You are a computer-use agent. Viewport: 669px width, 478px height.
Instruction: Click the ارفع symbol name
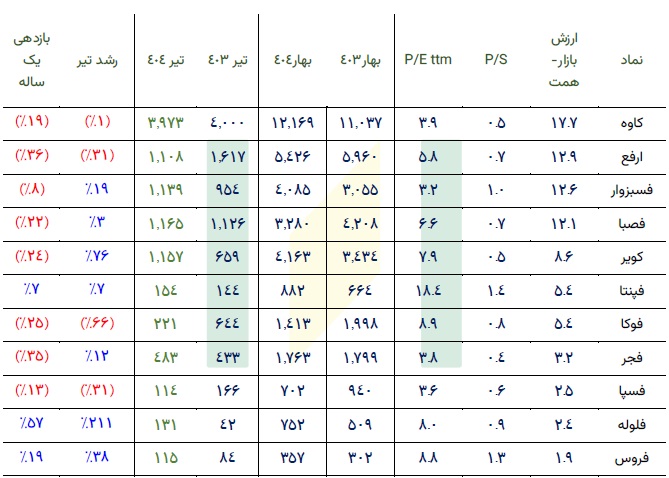pos(631,157)
